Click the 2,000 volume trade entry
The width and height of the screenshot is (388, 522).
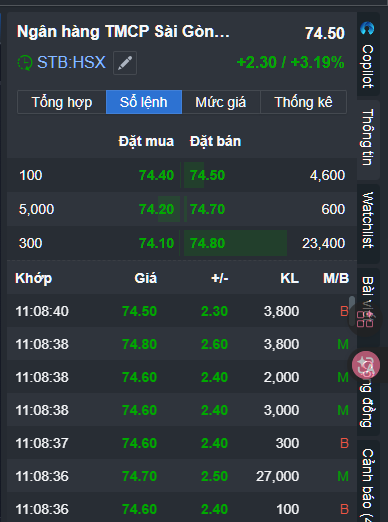[281, 377]
